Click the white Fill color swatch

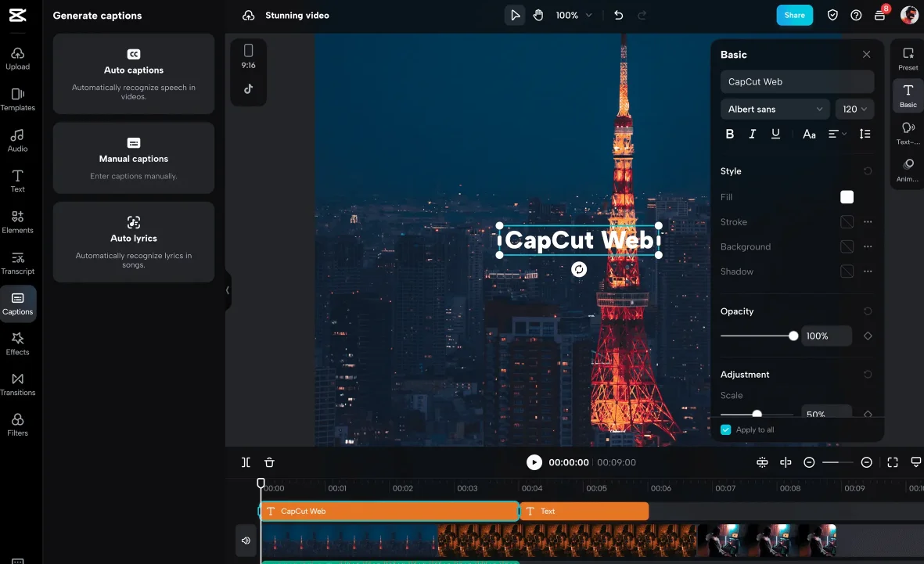(847, 197)
